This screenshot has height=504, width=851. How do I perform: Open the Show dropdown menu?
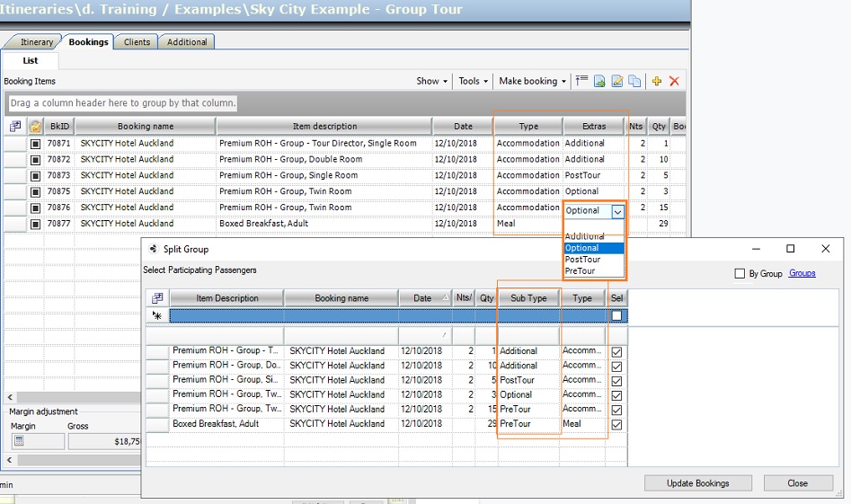(x=432, y=81)
